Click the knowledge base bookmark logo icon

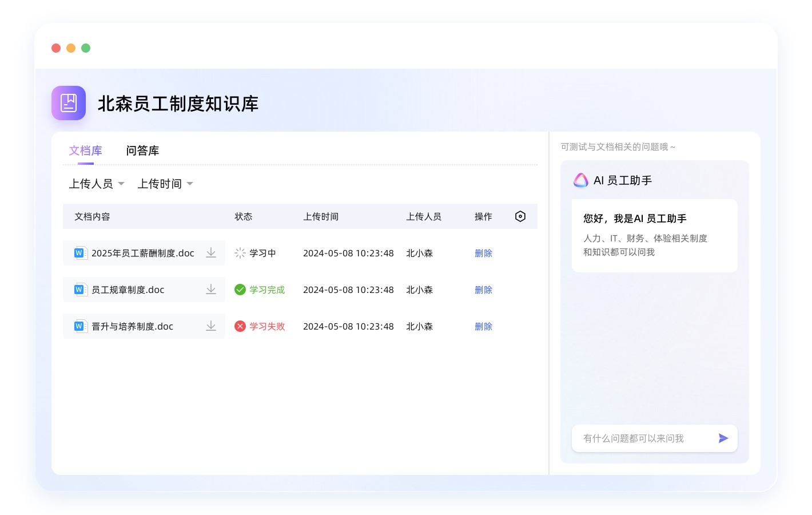point(69,103)
